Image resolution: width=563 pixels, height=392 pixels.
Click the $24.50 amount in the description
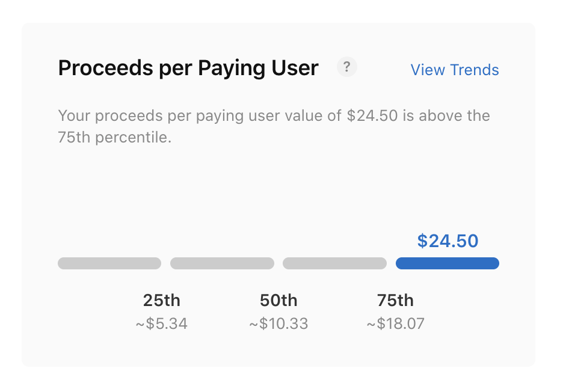[372, 115]
